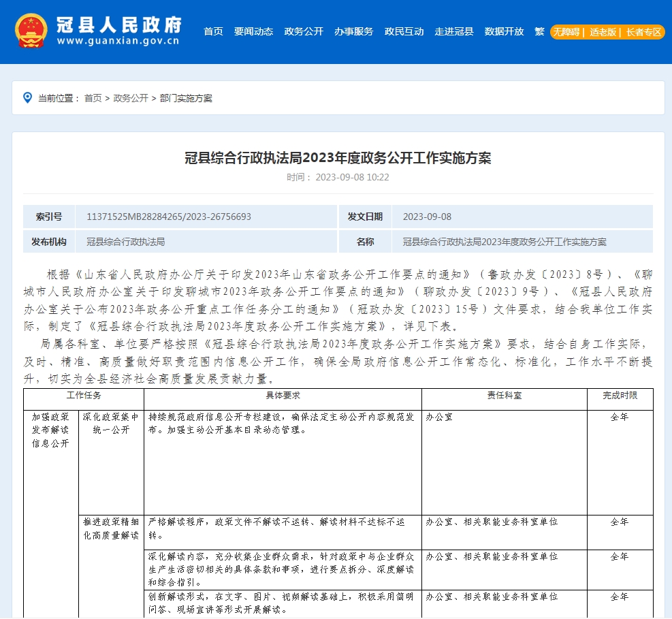The width and height of the screenshot is (672, 619).
Task: Click the 冠县人民政府 site title
Action: click(x=119, y=25)
